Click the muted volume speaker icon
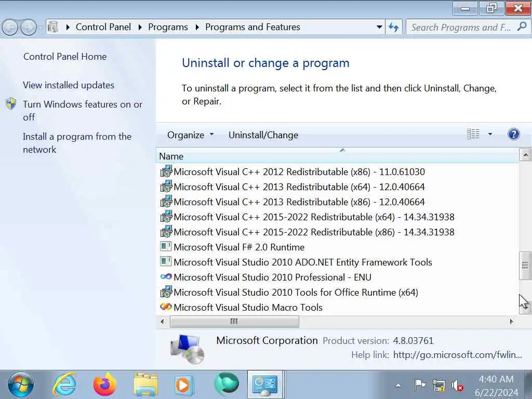532x399 pixels. point(457,385)
